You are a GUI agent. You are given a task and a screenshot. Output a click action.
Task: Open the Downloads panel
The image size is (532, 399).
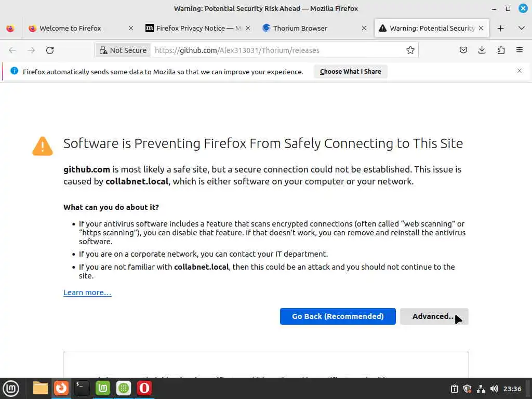click(482, 50)
